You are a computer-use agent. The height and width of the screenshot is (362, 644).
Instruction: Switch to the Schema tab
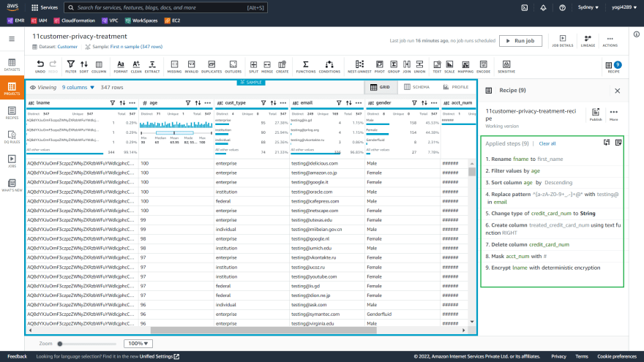[x=416, y=87]
